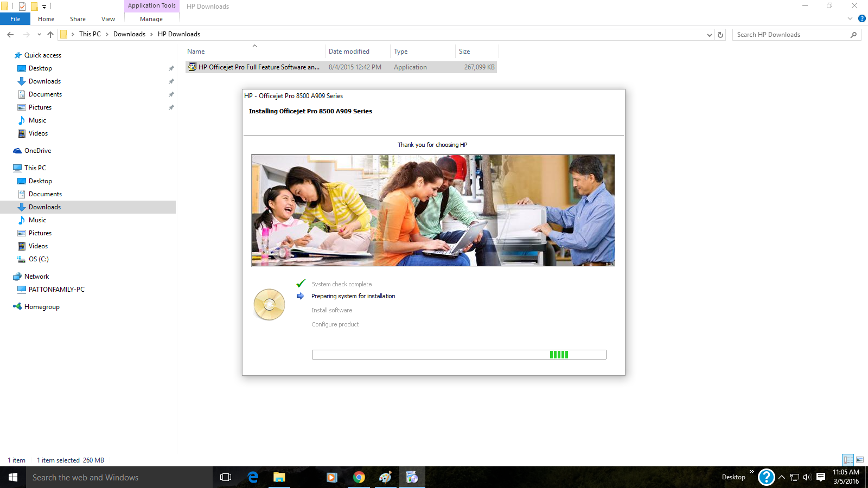Expand the address bar history dropdown
This screenshot has height=488, width=868.
(x=710, y=35)
